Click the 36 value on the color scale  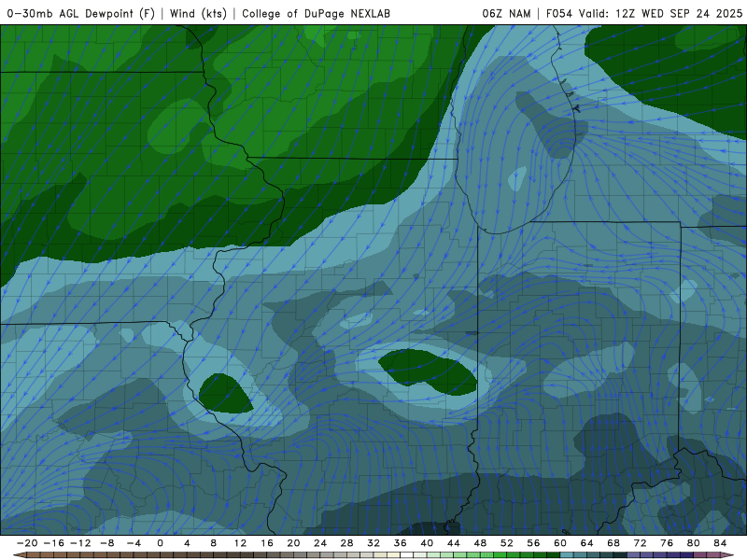401,543
